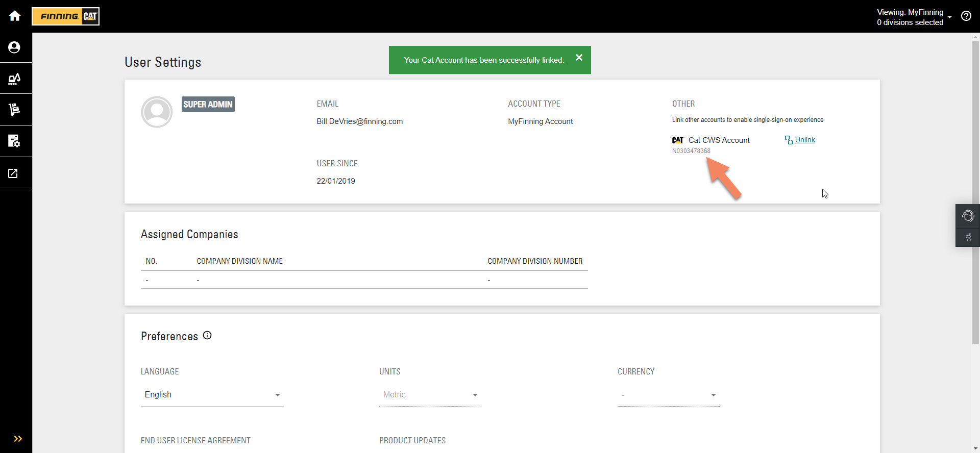Click the Preferences info icon
The height and width of the screenshot is (453, 980).
[x=207, y=335]
